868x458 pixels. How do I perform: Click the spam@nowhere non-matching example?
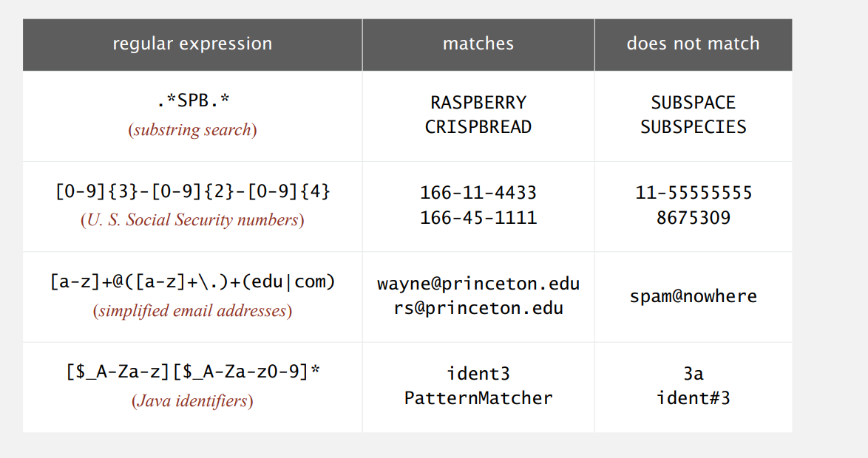tap(693, 296)
